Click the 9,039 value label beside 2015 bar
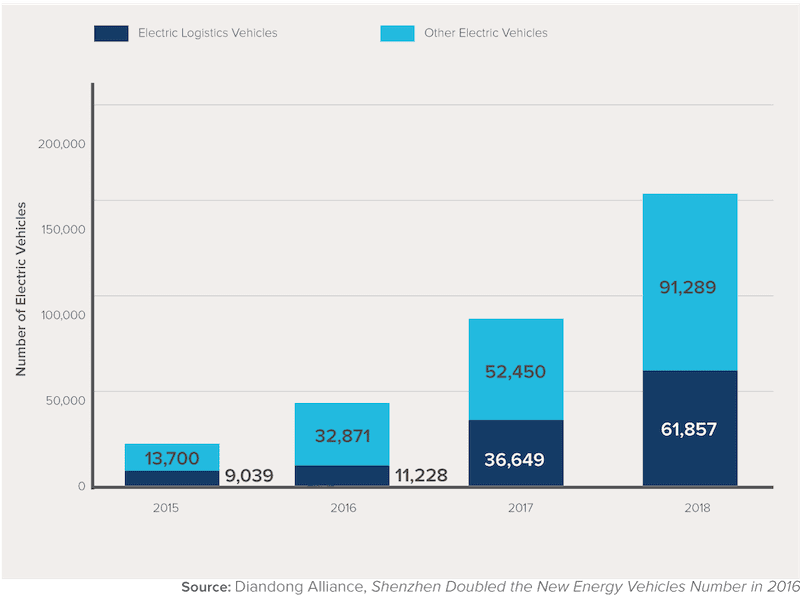This screenshot has height=599, width=800. 249,475
